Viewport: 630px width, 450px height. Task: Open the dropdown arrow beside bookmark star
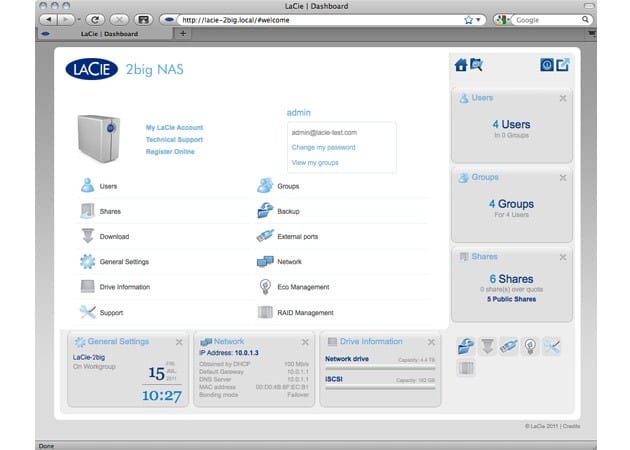(478, 20)
